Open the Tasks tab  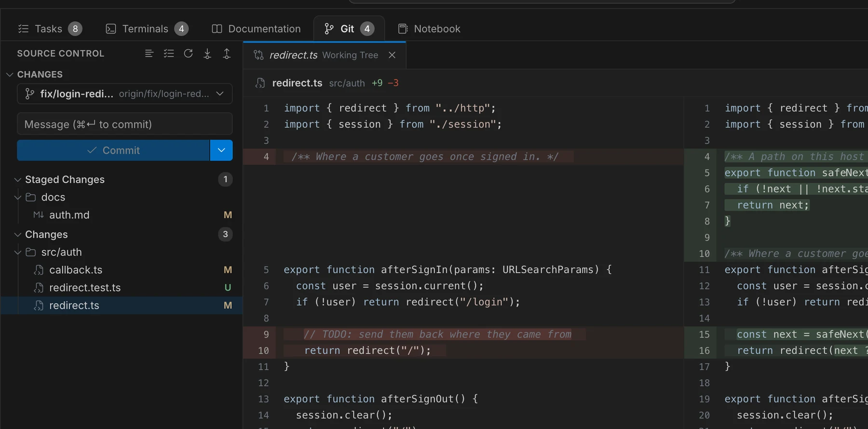[x=50, y=29]
